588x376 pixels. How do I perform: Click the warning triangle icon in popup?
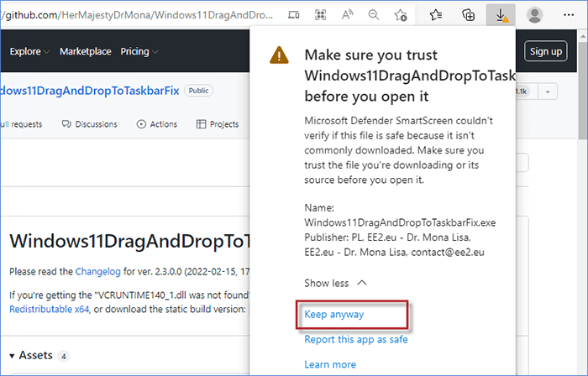279,55
